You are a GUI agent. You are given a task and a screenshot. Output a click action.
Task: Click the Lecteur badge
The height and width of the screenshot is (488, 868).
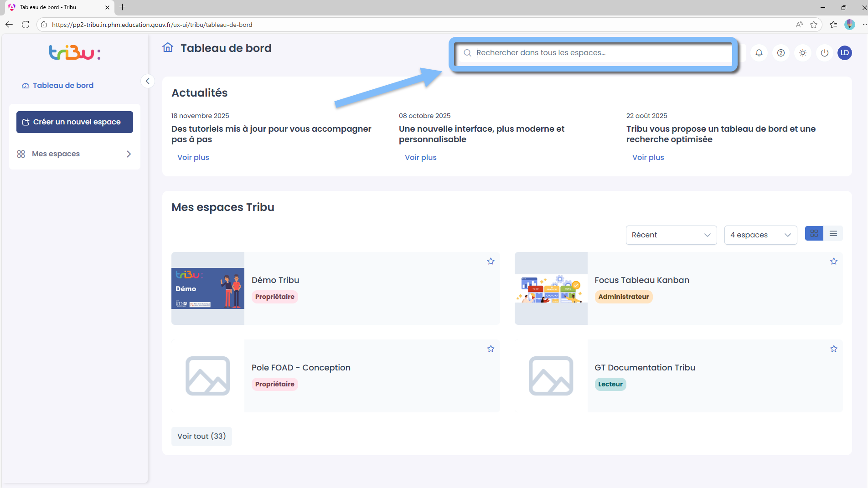(610, 384)
